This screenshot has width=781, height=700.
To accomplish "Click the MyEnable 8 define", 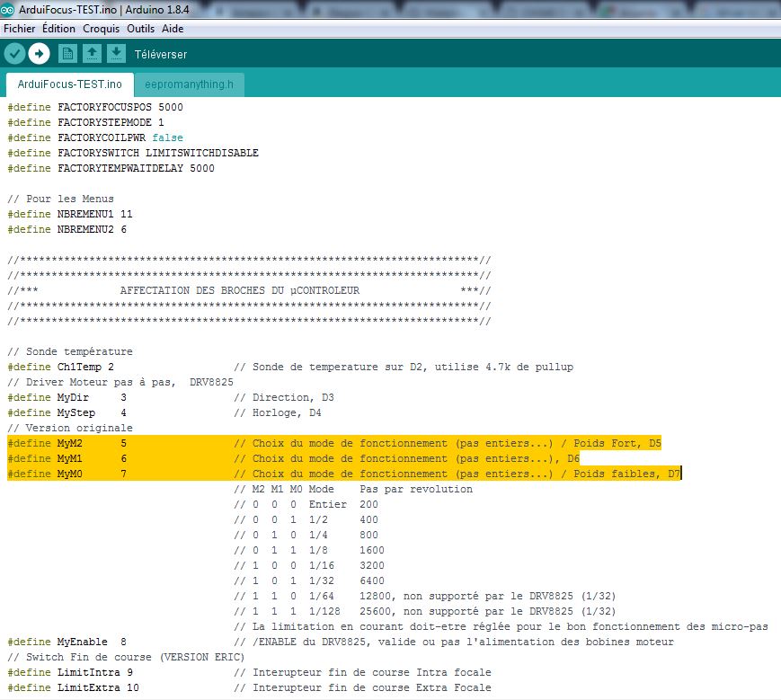I will 67,642.
